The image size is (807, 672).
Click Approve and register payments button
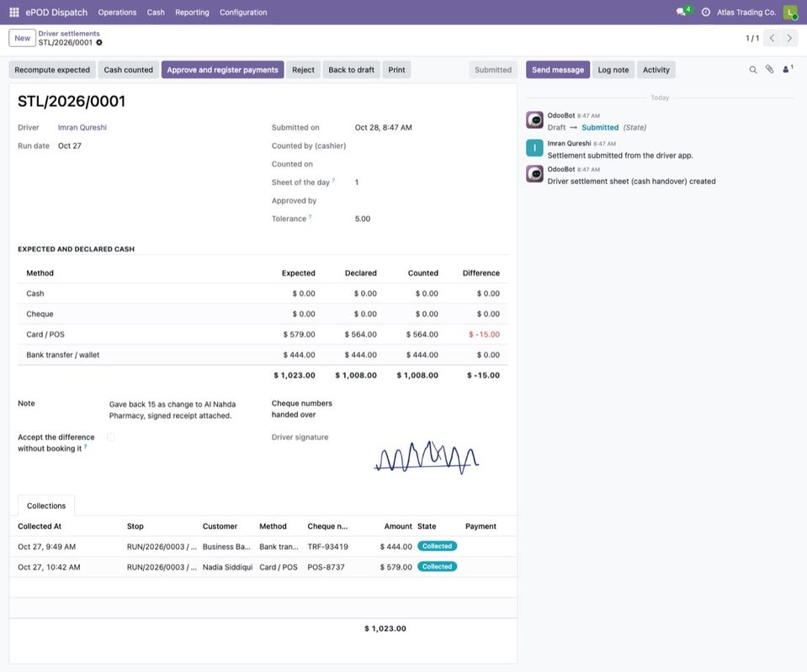tap(222, 70)
